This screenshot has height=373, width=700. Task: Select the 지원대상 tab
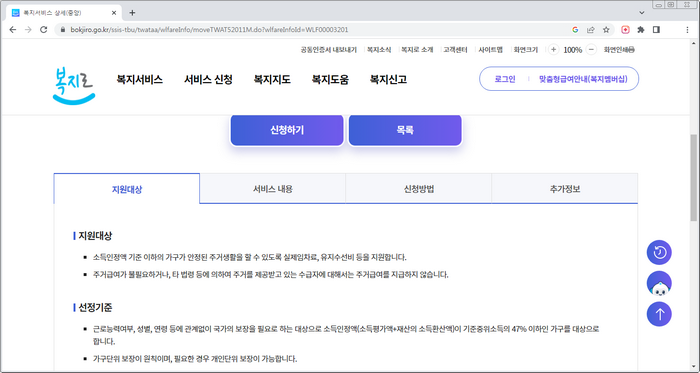click(x=127, y=189)
